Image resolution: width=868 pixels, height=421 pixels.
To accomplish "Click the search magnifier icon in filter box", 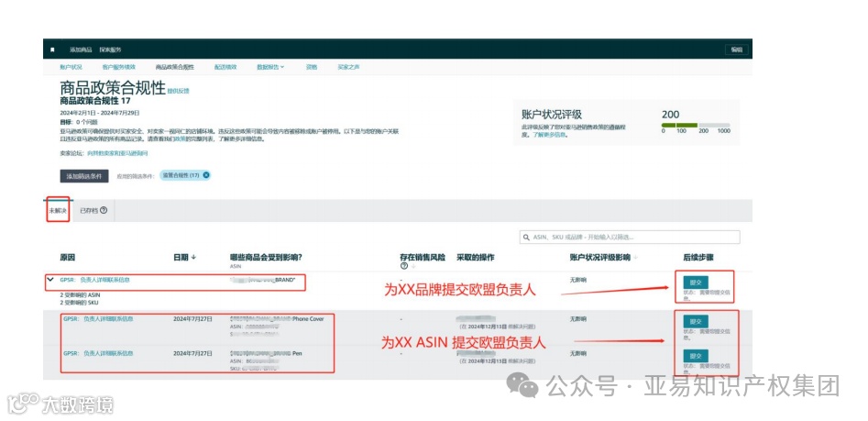I will (x=526, y=237).
